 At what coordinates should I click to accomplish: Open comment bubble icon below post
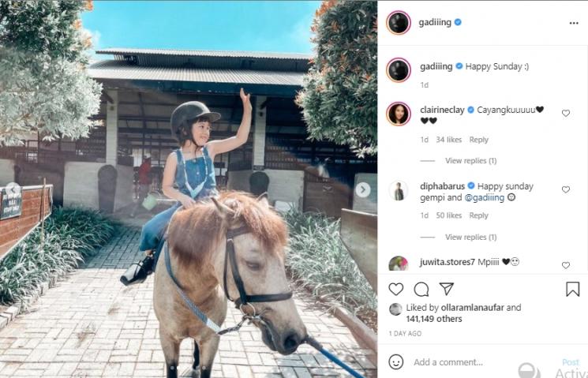pos(421,289)
